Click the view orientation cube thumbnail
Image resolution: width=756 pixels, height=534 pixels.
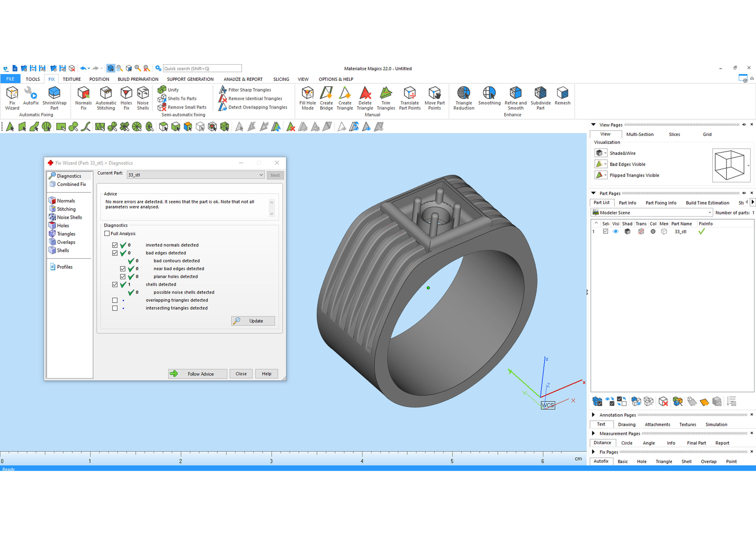point(731,165)
